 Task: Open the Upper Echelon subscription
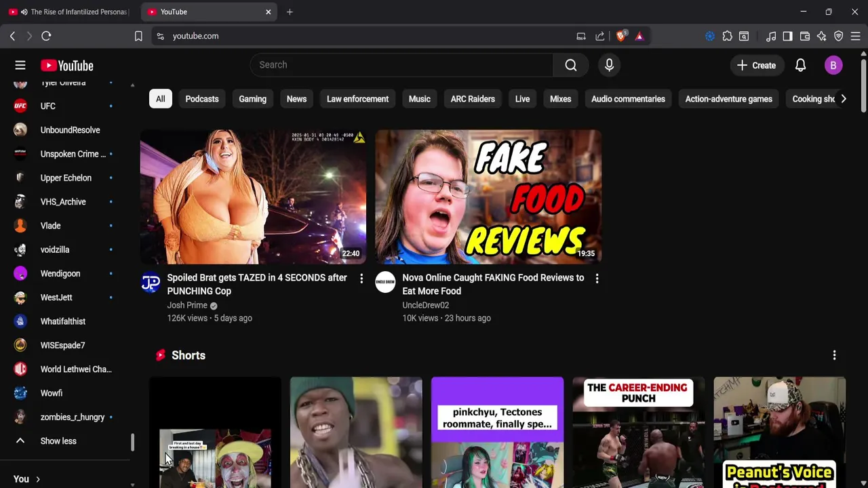[x=64, y=178]
